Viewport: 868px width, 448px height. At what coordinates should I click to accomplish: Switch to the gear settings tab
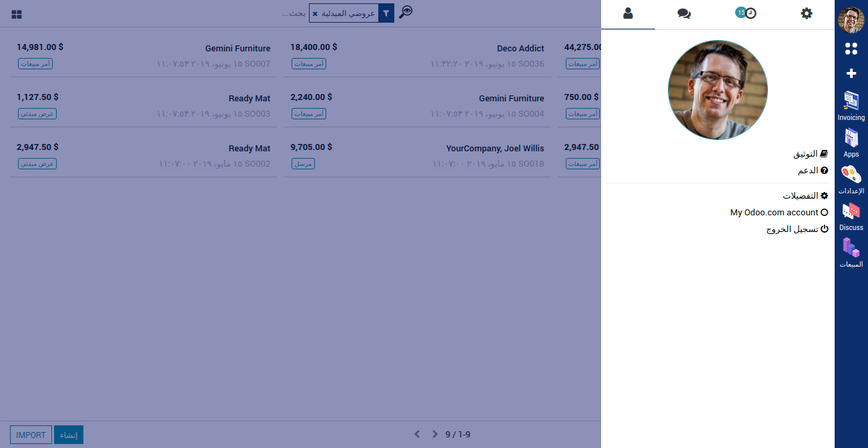pyautogui.click(x=807, y=13)
